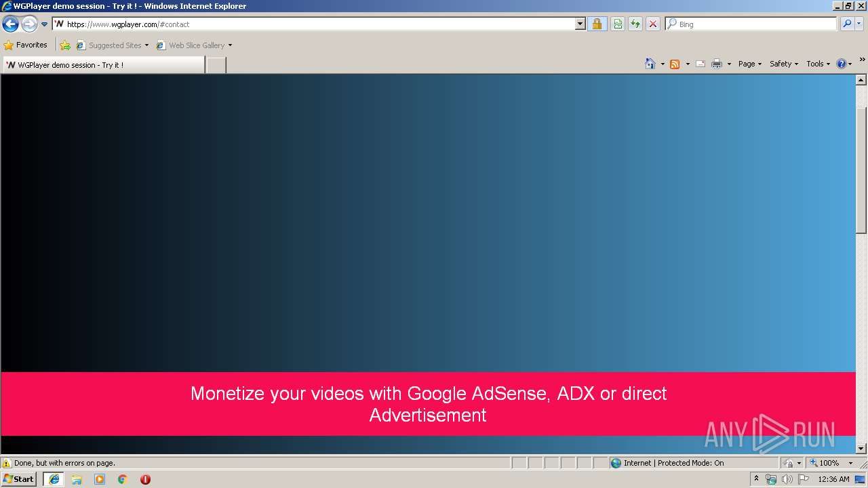Expand the zoom level dropdown arrow
The height and width of the screenshot is (488, 868).
pyautogui.click(x=850, y=463)
